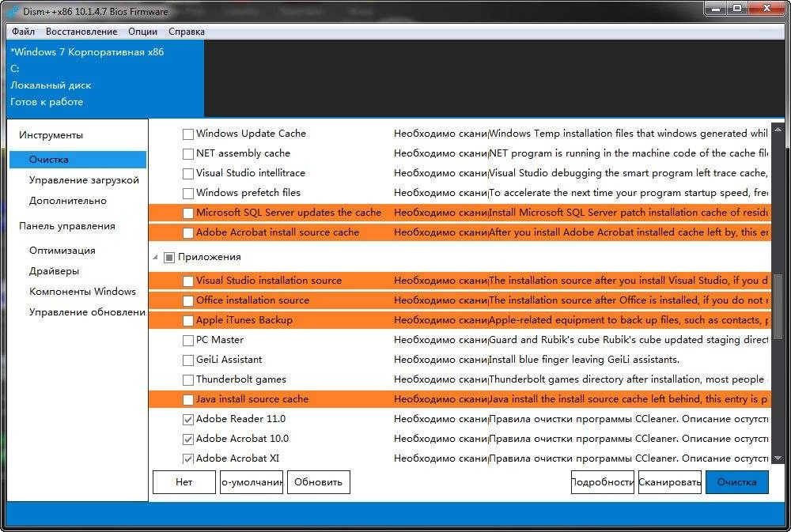Image resolution: width=791 pixels, height=532 pixels.
Task: Open the Файл menu
Action: point(23,32)
